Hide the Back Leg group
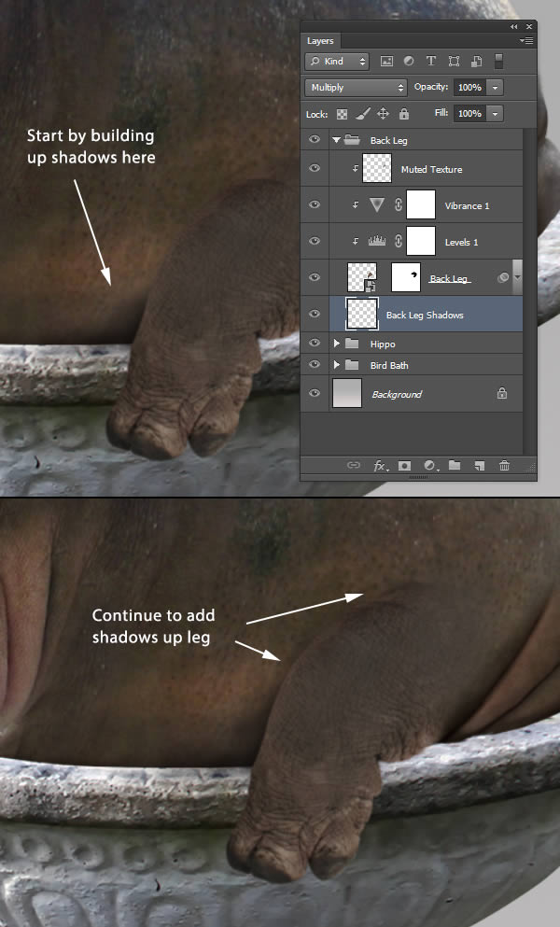Image resolution: width=560 pixels, height=927 pixels. click(315, 139)
